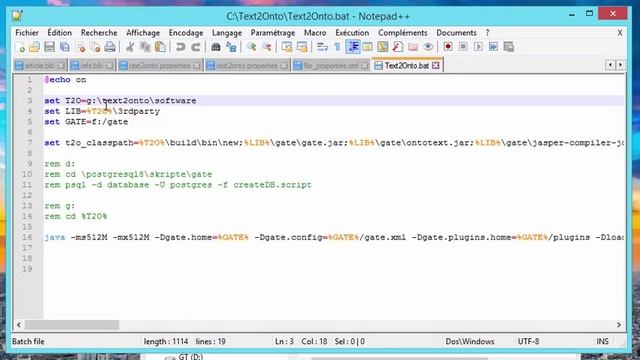The image size is (640, 360).
Task: Open the Langage menu
Action: 227,33
